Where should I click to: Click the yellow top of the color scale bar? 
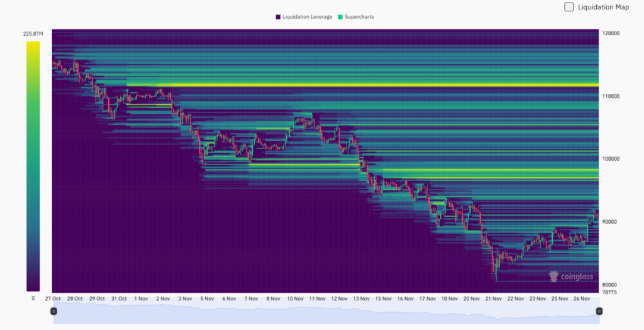pos(33,45)
